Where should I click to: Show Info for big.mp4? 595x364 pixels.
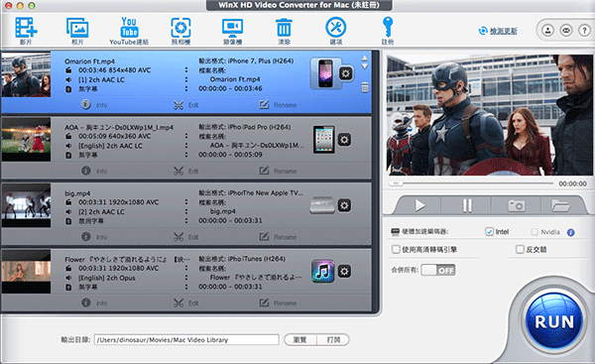(x=94, y=237)
